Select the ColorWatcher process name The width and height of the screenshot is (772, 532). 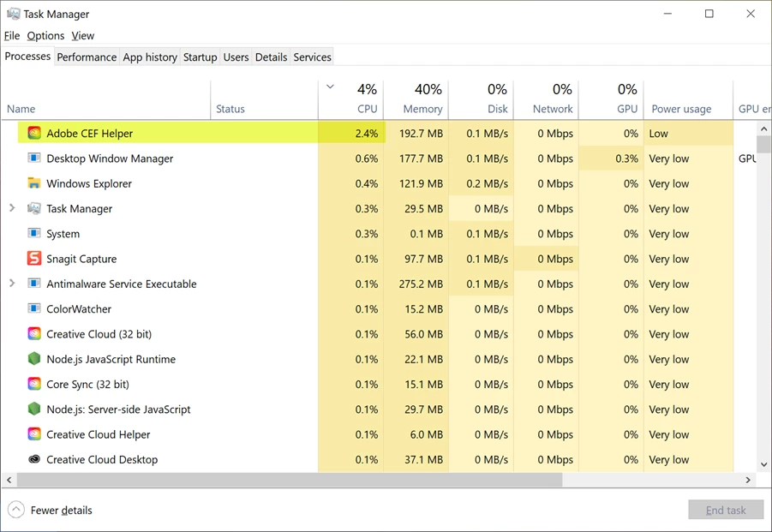point(79,309)
